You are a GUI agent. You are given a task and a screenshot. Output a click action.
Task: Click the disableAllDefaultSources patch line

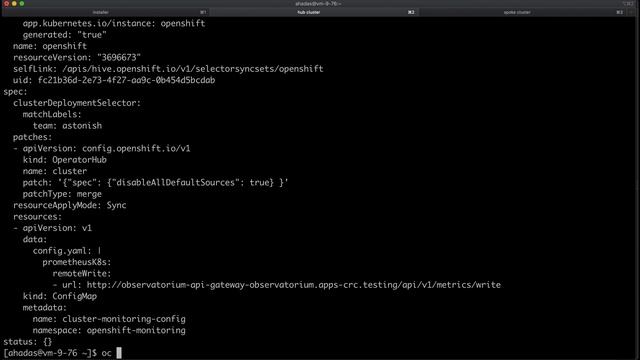click(155, 182)
